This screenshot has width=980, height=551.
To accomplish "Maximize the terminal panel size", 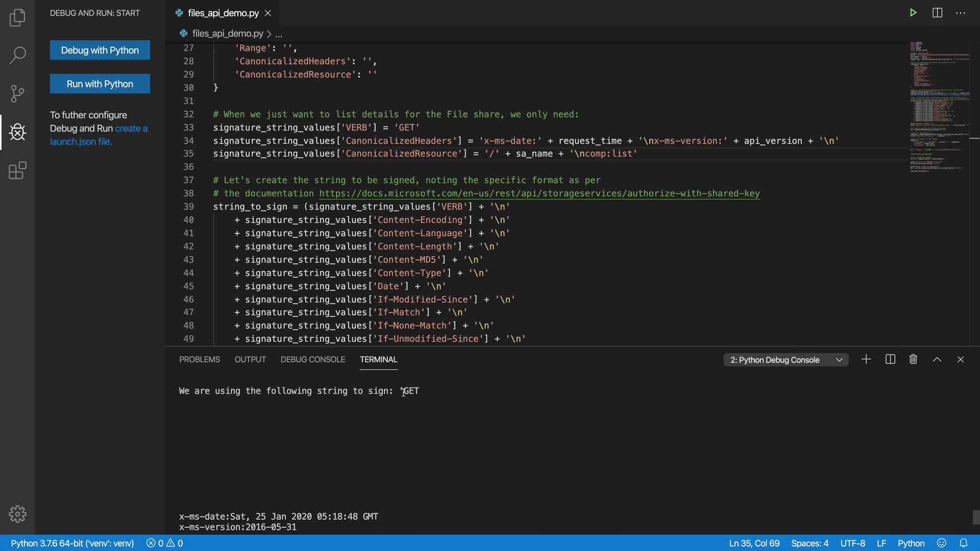I will 937,360.
